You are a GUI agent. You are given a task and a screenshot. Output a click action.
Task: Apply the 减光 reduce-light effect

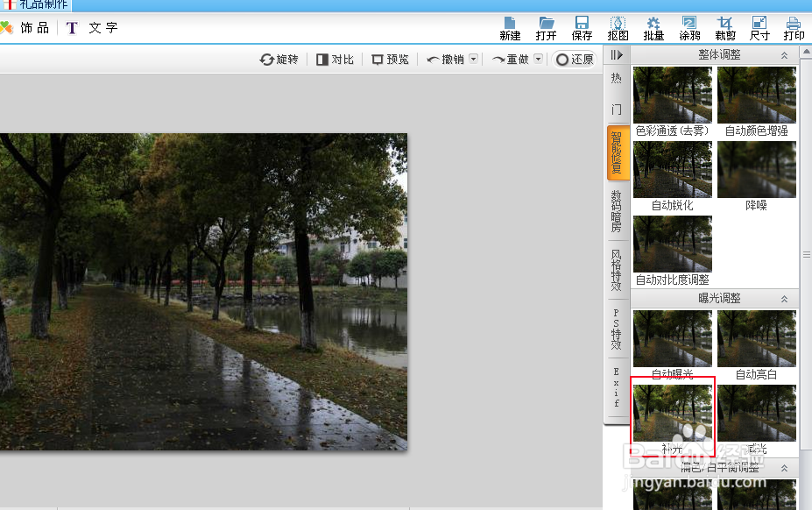click(757, 420)
